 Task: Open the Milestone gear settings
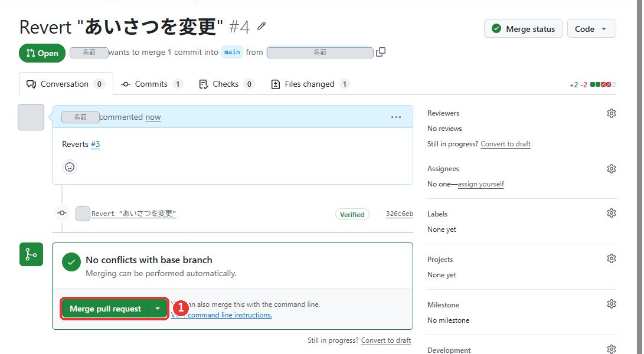pos(611,304)
